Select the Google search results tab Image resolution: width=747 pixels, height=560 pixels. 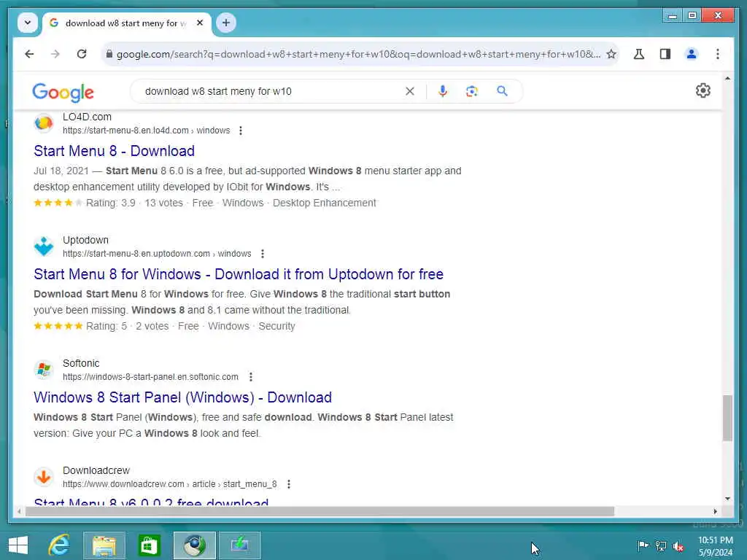point(127,23)
